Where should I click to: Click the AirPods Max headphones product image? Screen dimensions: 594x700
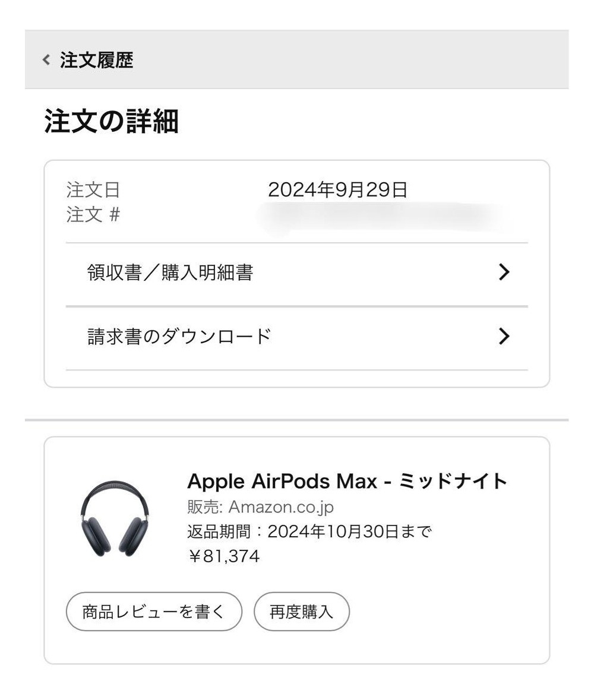pos(115,518)
